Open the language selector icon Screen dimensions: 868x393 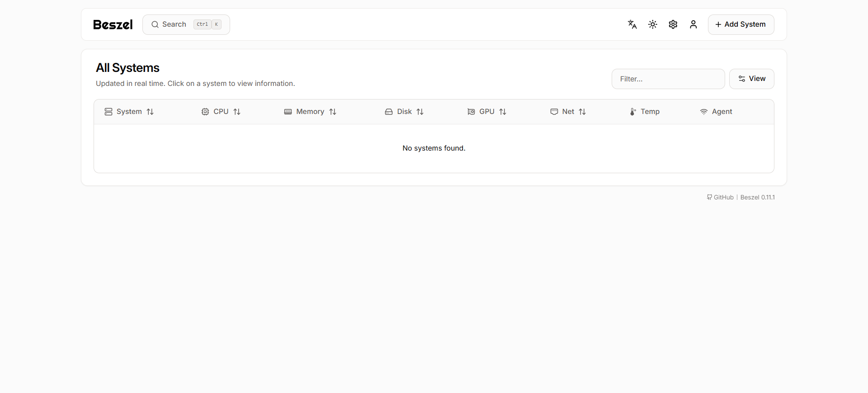632,24
